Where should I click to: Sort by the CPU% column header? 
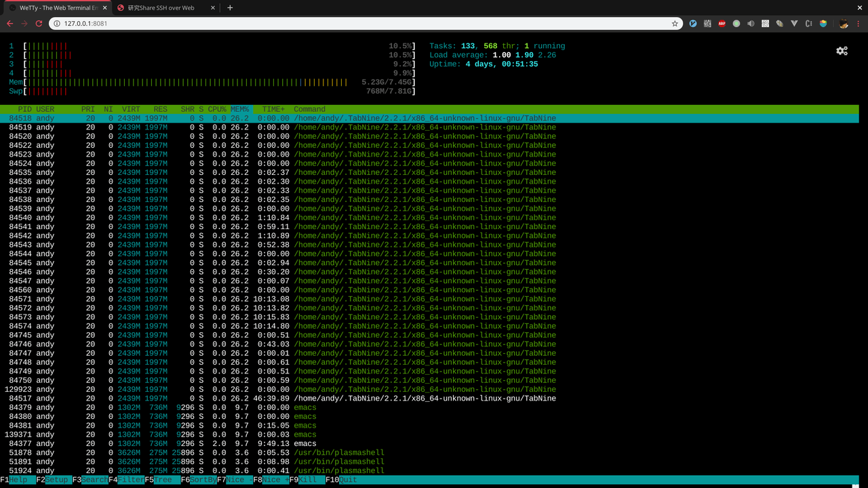pyautogui.click(x=217, y=109)
